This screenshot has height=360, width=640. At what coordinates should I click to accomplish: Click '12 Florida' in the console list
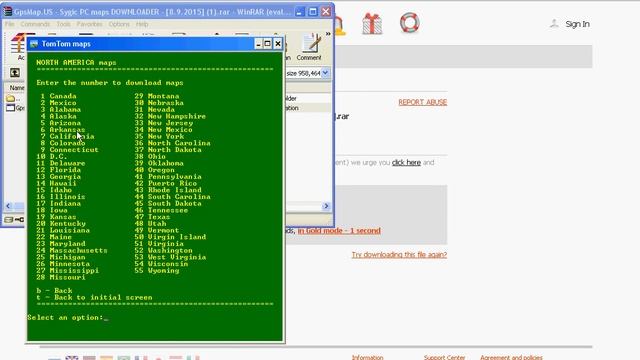(x=58, y=170)
